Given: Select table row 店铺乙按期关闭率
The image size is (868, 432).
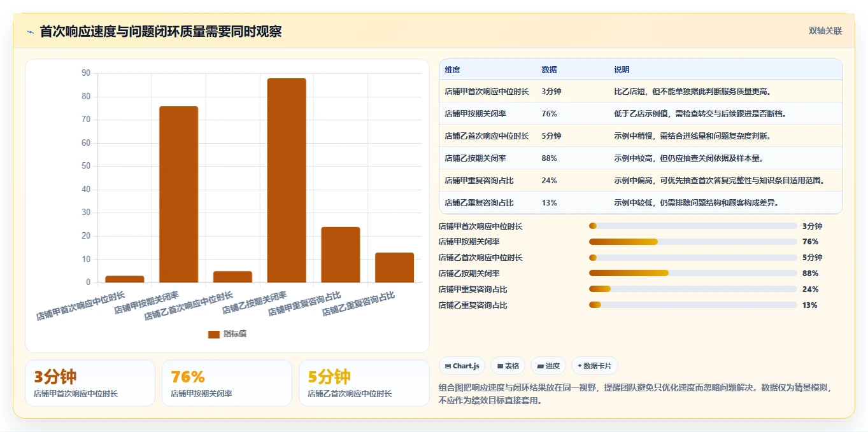Looking at the screenshot, I should [641, 158].
